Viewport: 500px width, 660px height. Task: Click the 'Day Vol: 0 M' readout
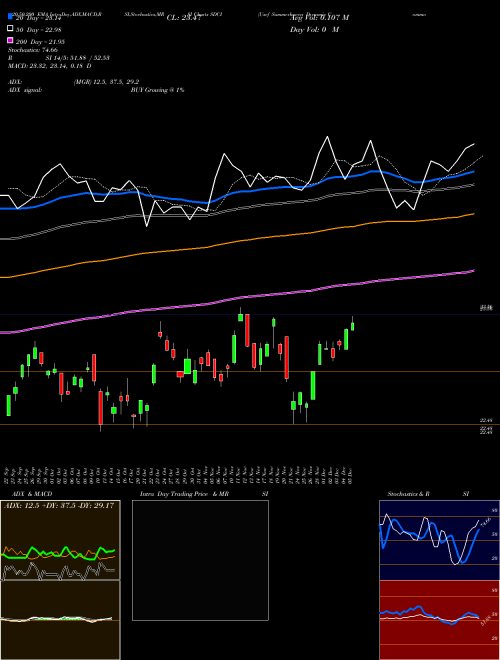314,29
